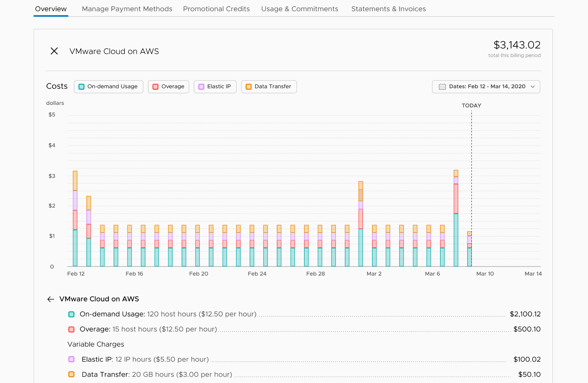Click the Mar 2 axis label
The image size is (588, 383).
pos(374,274)
